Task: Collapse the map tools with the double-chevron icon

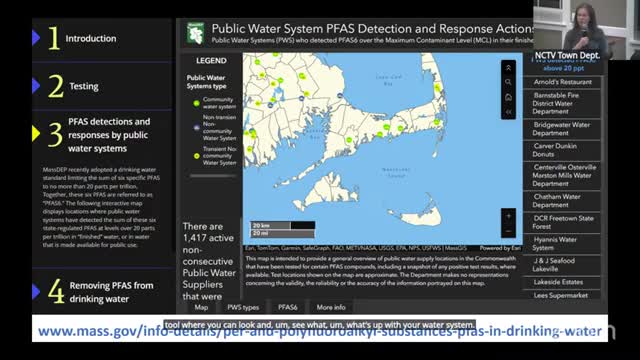Action: [x=508, y=68]
